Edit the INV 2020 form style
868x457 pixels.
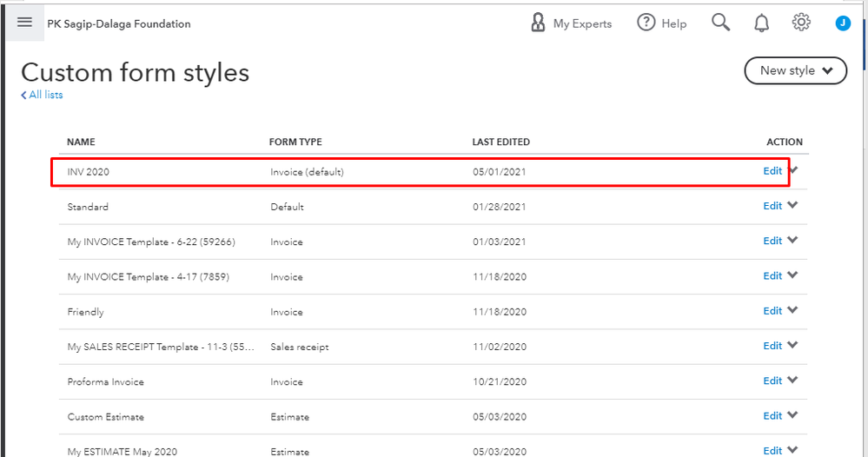772,171
